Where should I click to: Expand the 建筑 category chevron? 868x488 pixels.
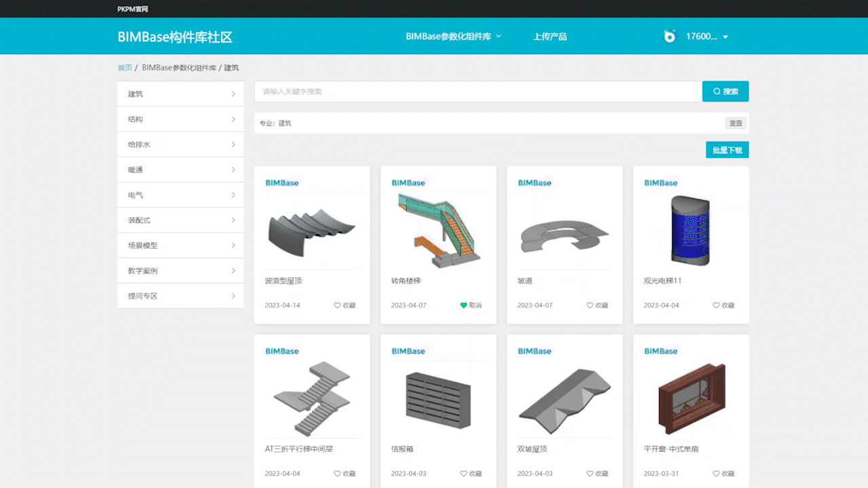click(233, 94)
